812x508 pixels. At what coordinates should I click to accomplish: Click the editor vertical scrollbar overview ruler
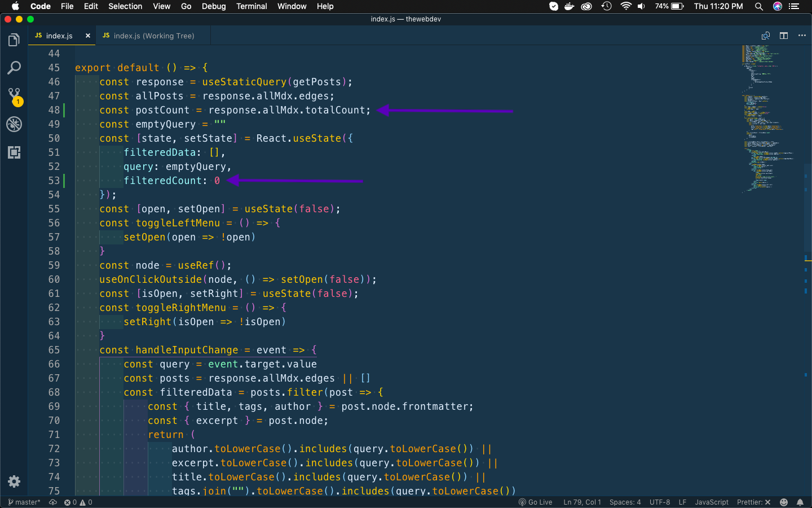click(807, 271)
